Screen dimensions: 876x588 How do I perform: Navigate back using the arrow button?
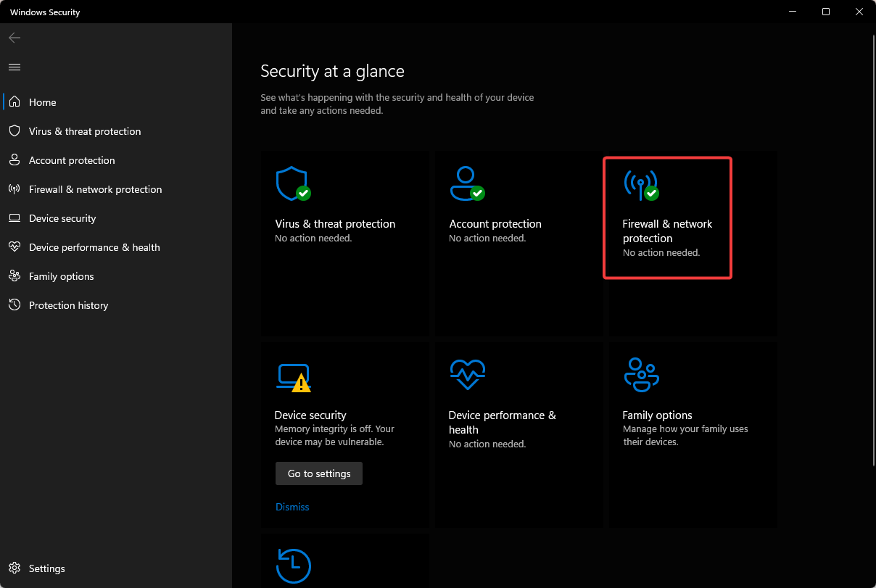coord(14,37)
